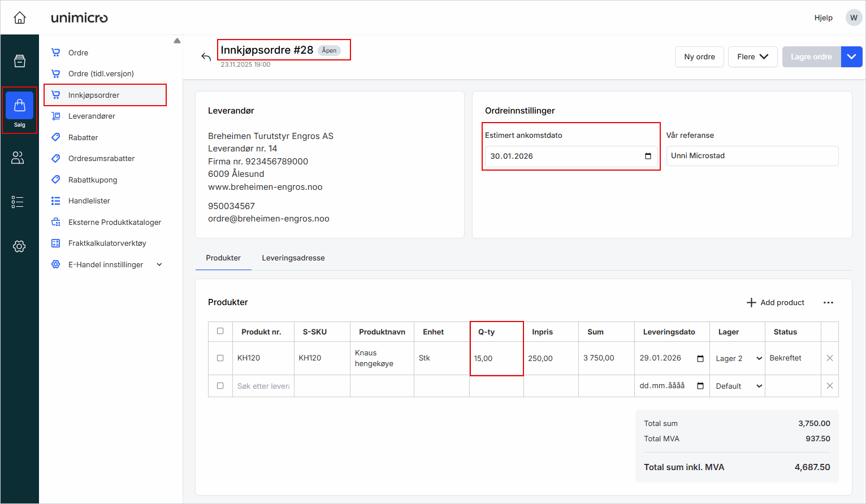Open the W user avatar menu
Image resolution: width=866 pixels, height=504 pixels.
(x=854, y=18)
